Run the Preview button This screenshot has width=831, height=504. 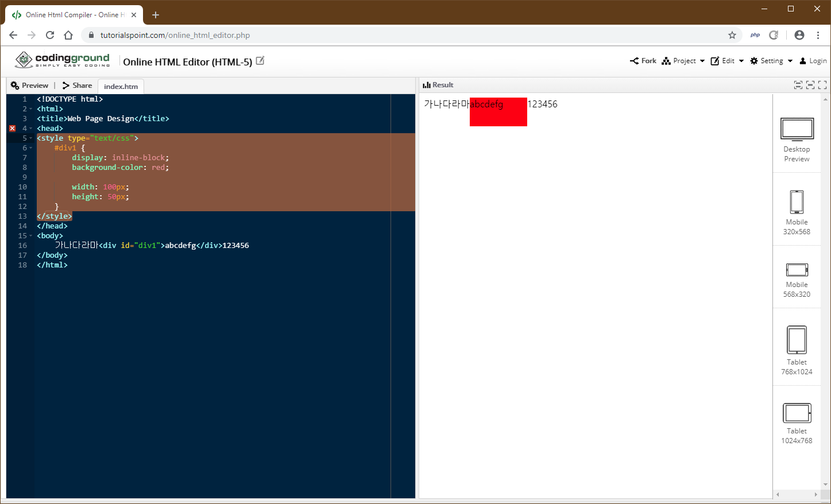[x=29, y=86]
